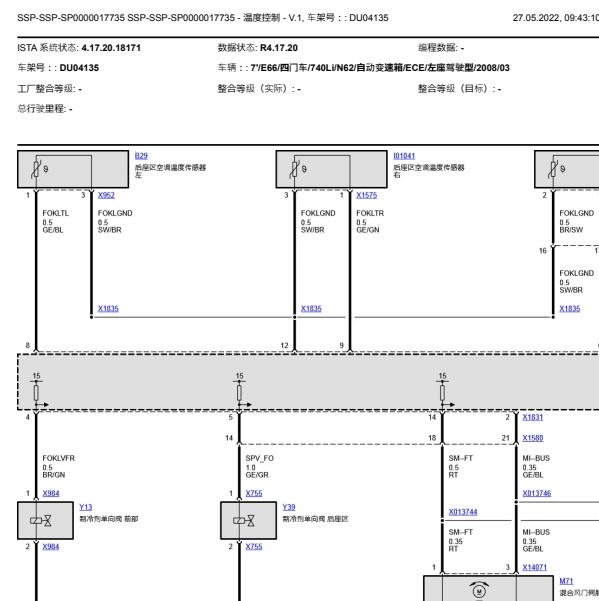Open the M71 component link

point(566,581)
